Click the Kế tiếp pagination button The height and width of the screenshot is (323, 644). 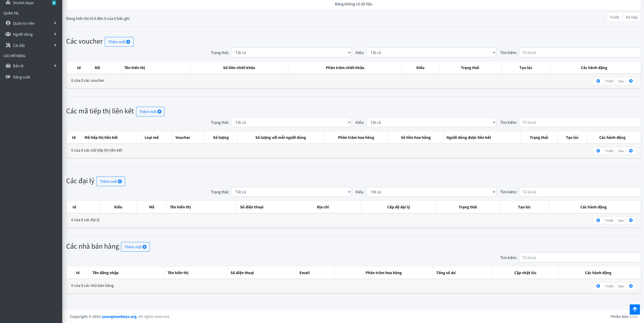(x=632, y=17)
